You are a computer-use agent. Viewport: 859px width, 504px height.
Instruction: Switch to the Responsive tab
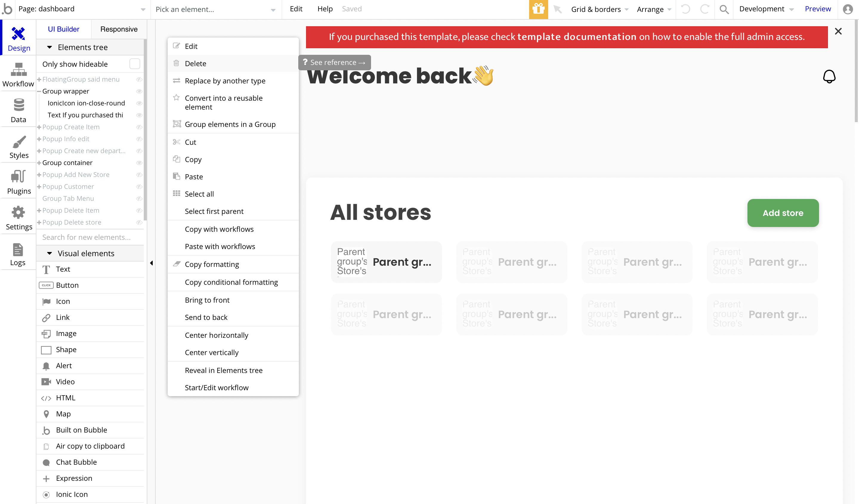(119, 29)
